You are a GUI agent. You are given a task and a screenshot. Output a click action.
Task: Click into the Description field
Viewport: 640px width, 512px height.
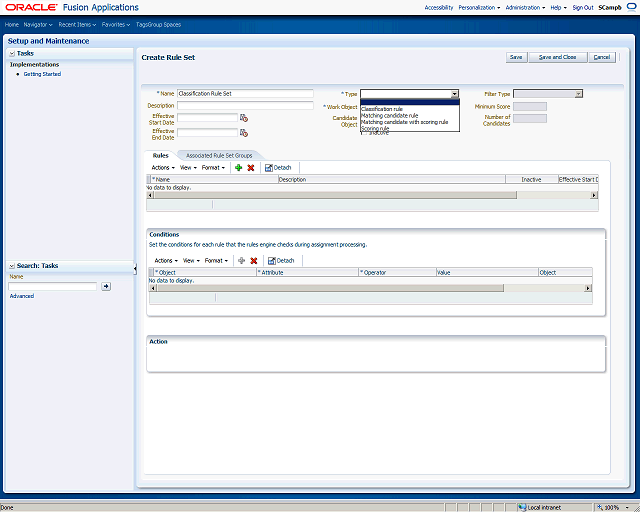coord(245,105)
